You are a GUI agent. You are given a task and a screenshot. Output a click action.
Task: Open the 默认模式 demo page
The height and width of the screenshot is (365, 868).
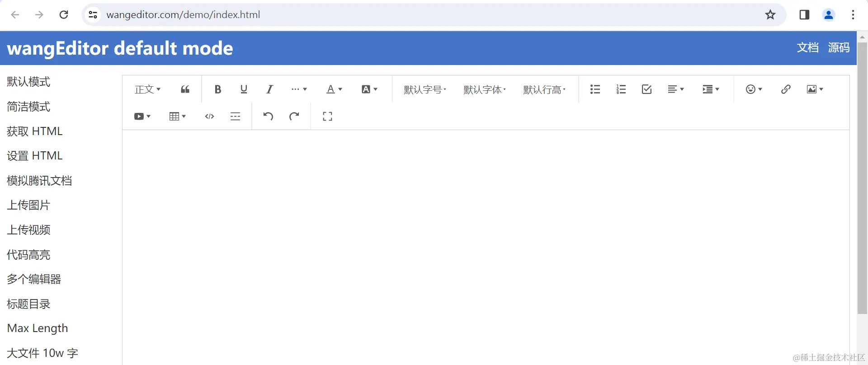(x=28, y=82)
